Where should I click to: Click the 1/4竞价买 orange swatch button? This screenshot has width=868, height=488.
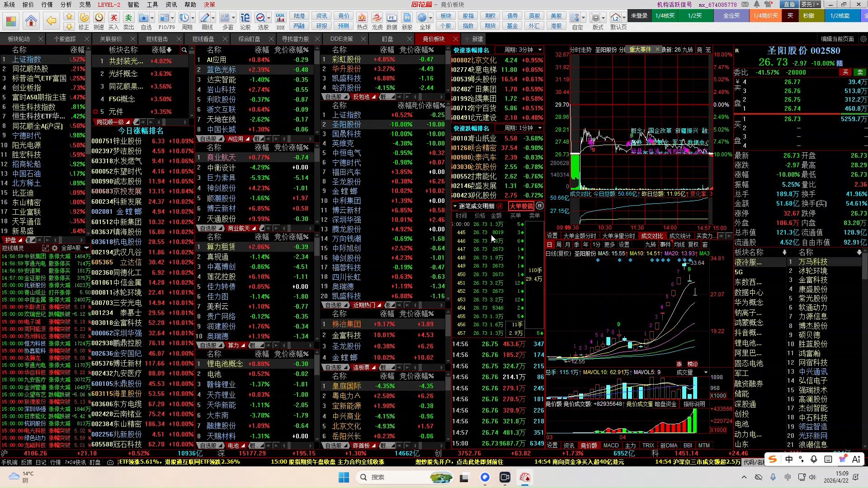point(766,16)
